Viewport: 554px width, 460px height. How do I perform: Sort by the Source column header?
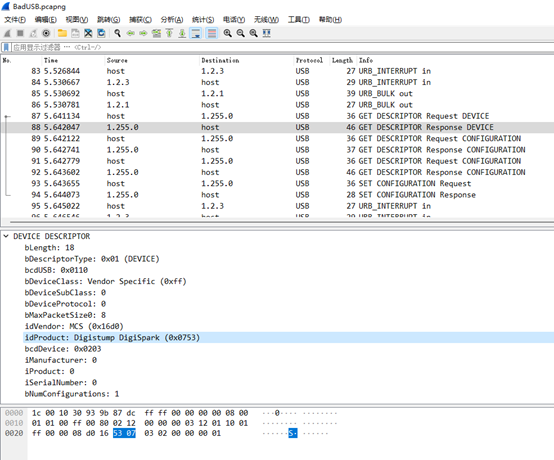tap(152, 60)
